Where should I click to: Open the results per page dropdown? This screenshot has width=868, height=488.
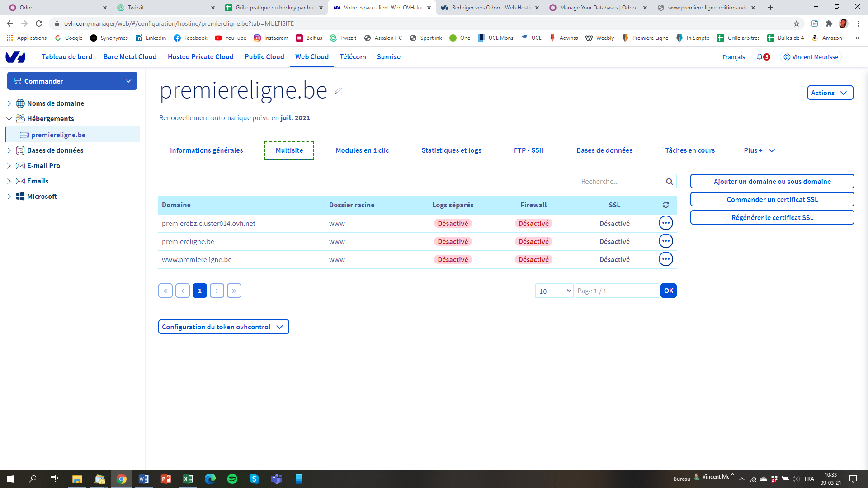point(554,291)
